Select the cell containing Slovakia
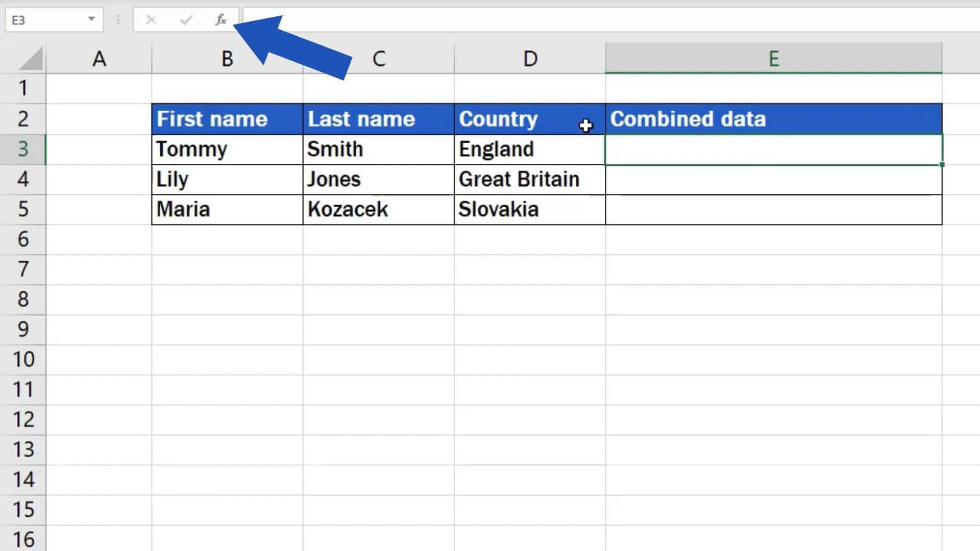Viewport: 980px width, 551px height. click(530, 209)
